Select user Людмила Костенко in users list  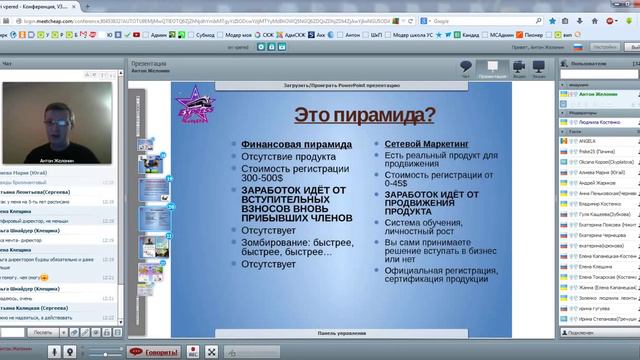pos(599,122)
